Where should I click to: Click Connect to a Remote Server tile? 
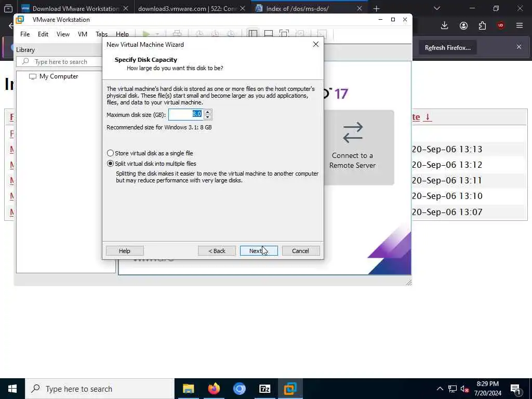(359, 148)
